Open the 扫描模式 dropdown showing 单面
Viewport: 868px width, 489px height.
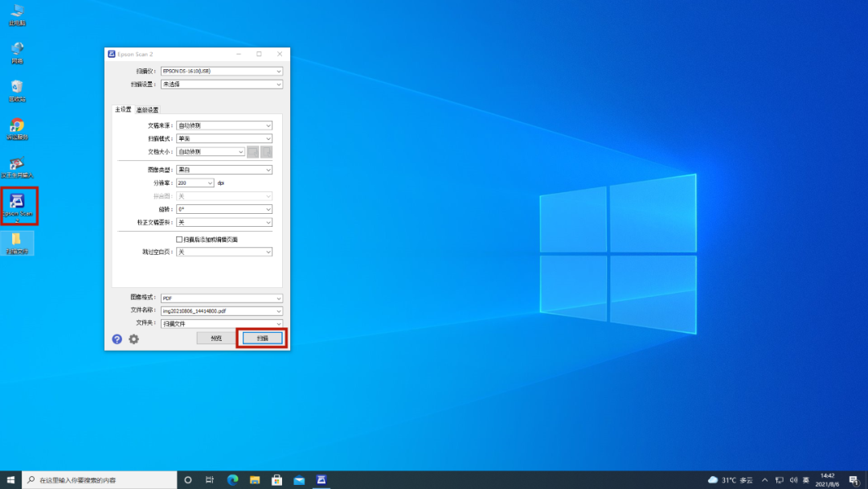[x=223, y=138]
